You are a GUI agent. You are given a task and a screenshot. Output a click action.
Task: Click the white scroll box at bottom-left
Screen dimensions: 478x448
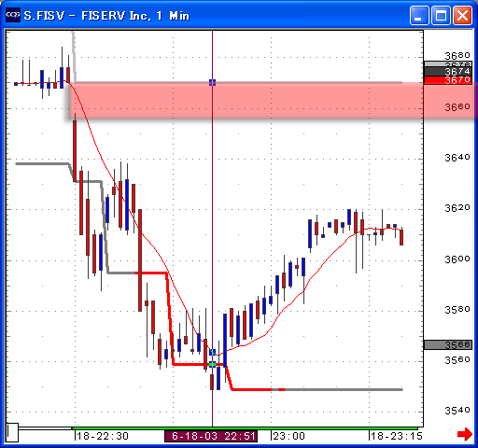click(12, 432)
